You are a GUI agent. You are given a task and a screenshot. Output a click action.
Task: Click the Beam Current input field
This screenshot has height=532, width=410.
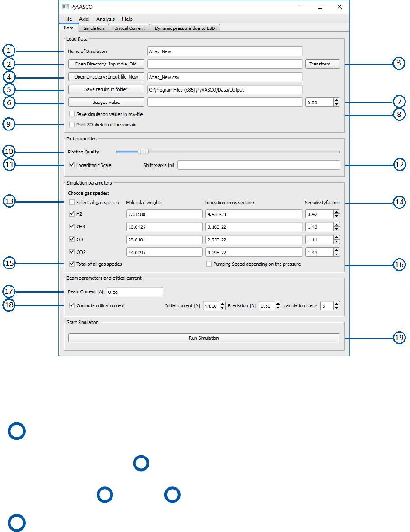[135, 292]
